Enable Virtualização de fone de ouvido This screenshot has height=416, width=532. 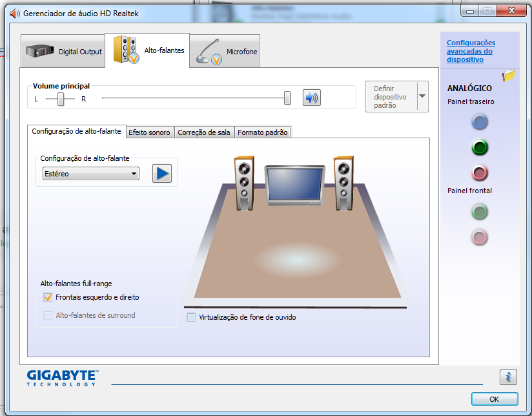191,317
